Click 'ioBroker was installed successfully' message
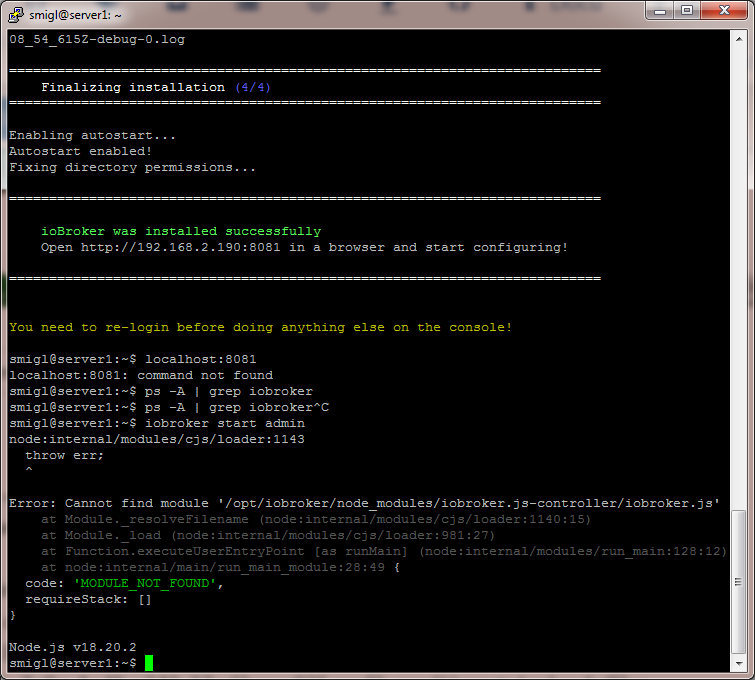Viewport: 755px width, 680px height. 181,231
